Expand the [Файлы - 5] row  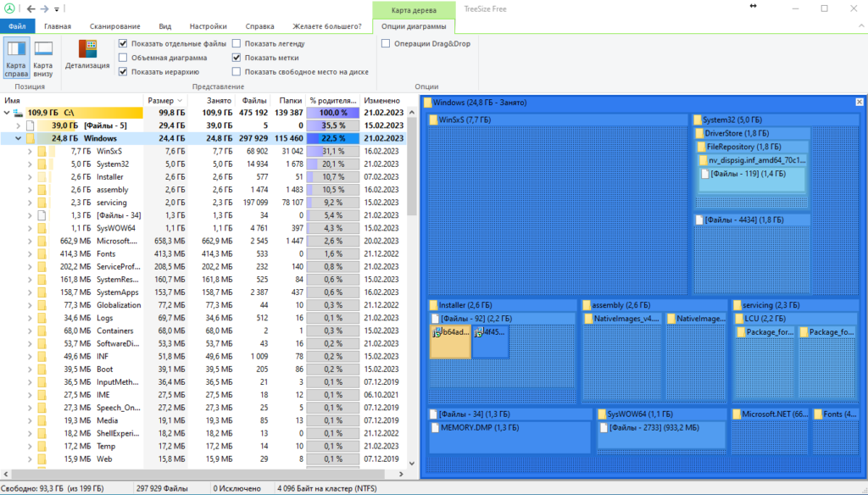pyautogui.click(x=19, y=125)
